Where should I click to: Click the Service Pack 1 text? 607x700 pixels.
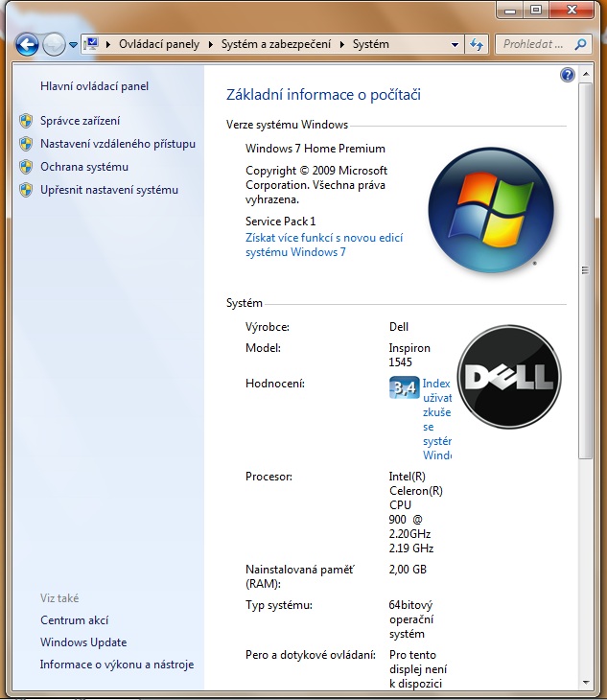(x=280, y=221)
